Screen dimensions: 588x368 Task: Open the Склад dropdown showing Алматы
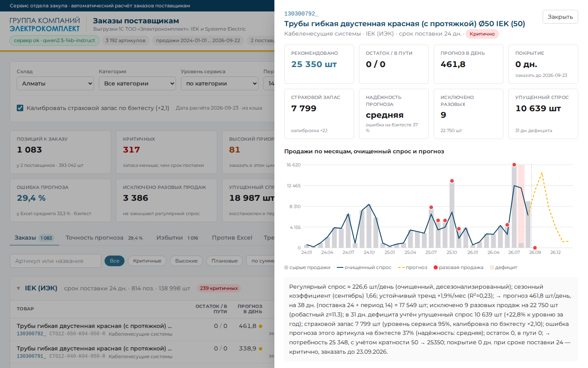coord(56,83)
